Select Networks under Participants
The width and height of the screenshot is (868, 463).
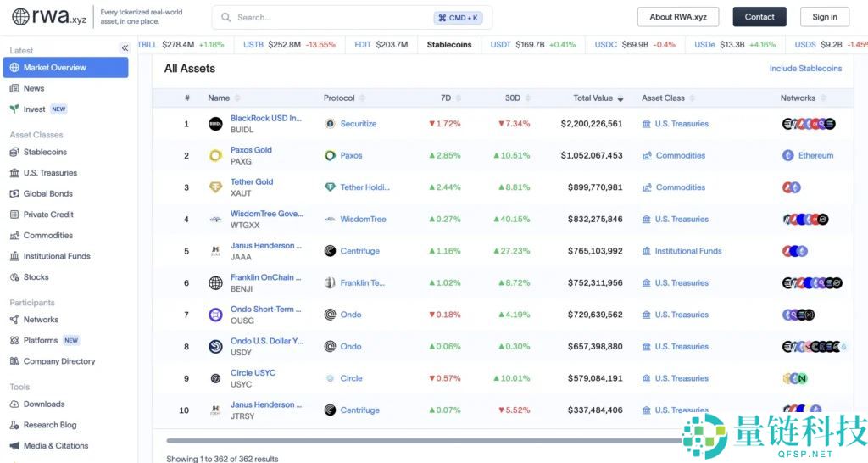pyautogui.click(x=41, y=320)
